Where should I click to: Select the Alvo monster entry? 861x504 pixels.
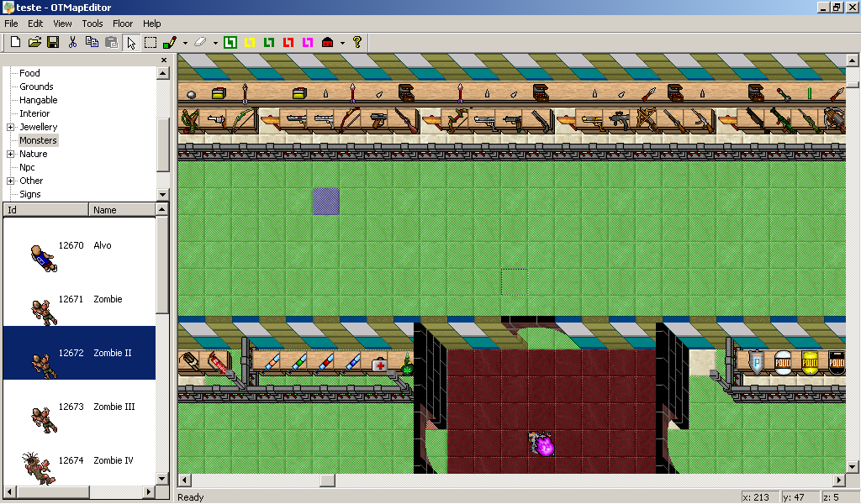(x=79, y=245)
